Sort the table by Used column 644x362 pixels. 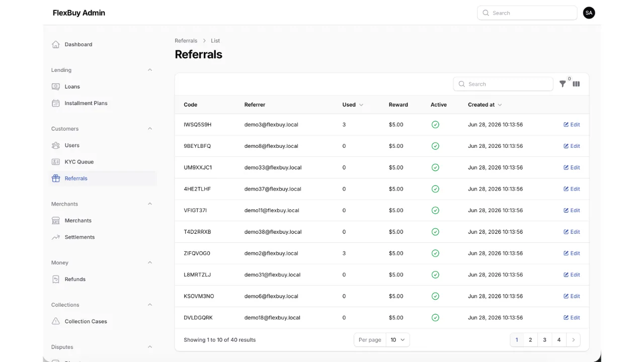tap(353, 105)
